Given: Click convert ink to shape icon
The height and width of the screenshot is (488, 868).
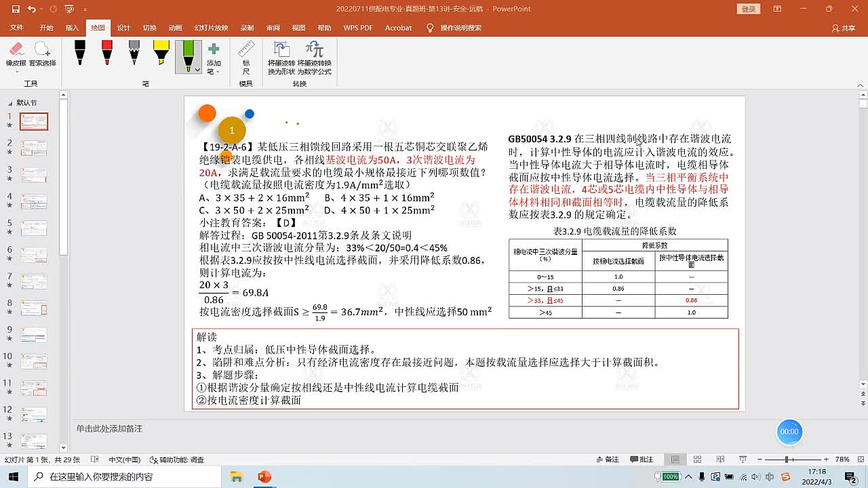Looking at the screenshot, I should 281,57.
